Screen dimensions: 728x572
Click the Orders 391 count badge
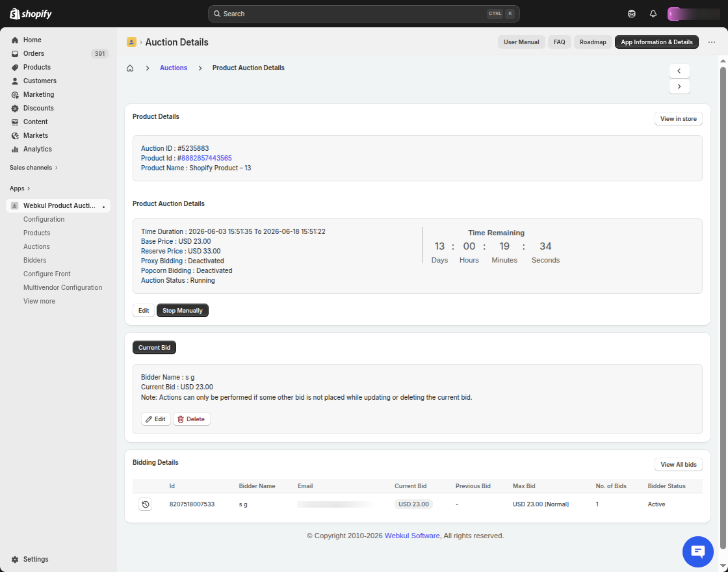tap(99, 54)
